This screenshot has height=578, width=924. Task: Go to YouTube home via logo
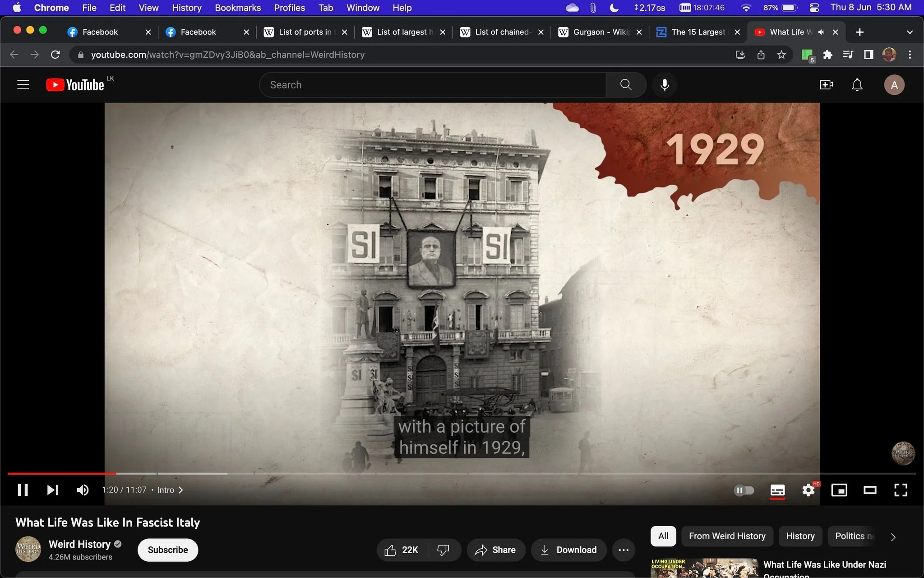[x=75, y=85]
